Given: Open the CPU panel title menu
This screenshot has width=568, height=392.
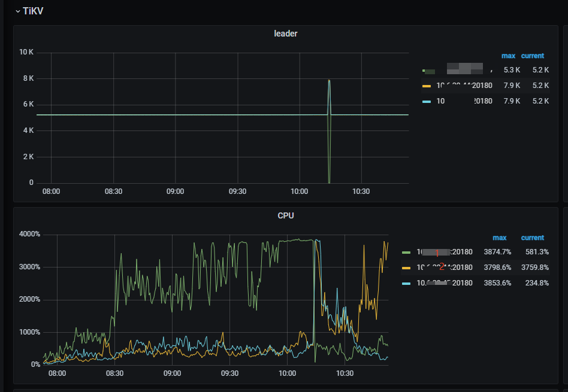Looking at the screenshot, I should pyautogui.click(x=285, y=215).
